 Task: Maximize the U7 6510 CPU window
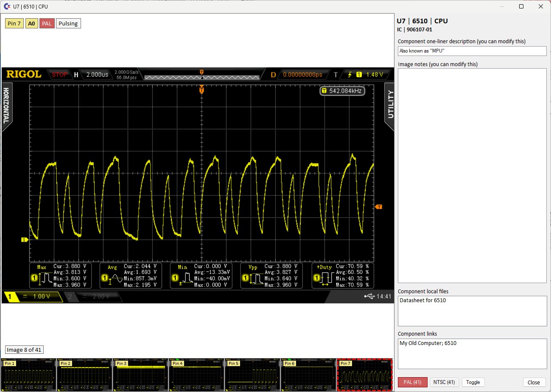(521, 6)
